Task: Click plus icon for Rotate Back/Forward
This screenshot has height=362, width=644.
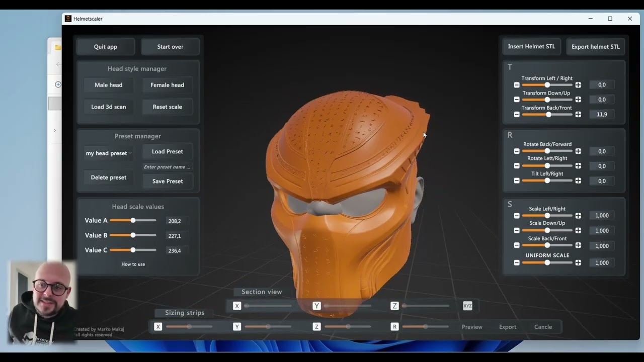Action: [x=578, y=151]
